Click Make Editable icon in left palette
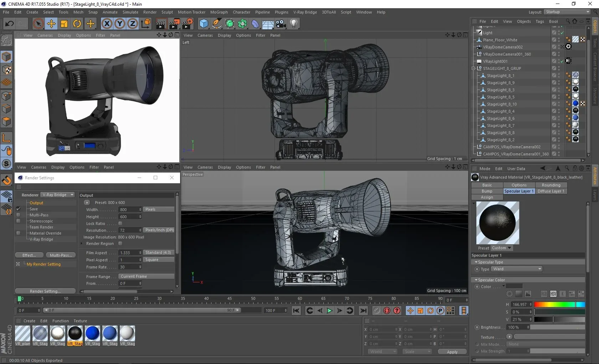599x364 pixels. [x=6, y=41]
